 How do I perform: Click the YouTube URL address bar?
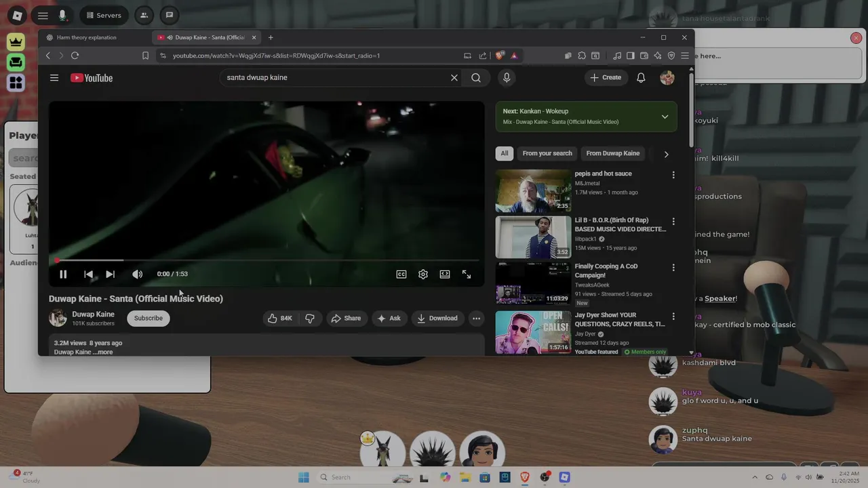[309, 56]
